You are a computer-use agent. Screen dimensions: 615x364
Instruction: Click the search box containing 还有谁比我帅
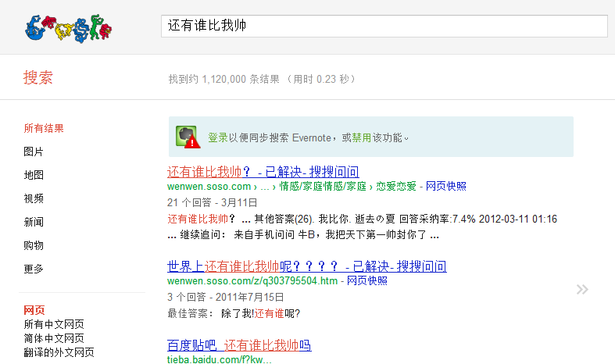click(384, 27)
